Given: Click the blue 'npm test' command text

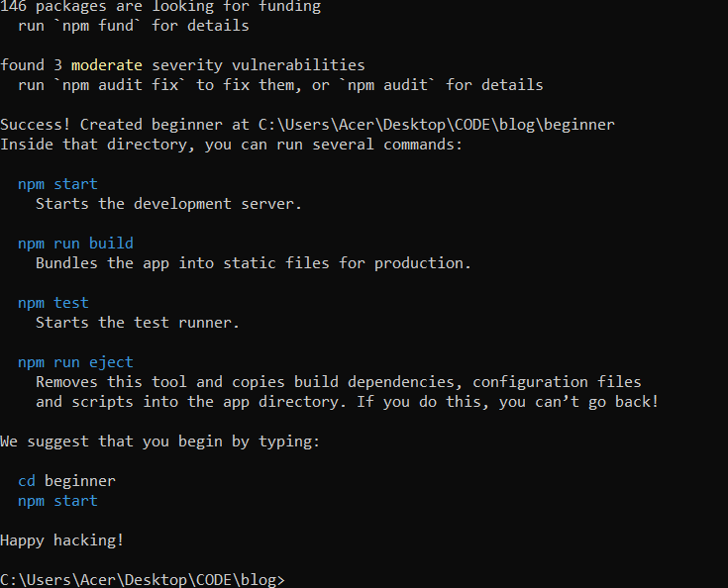Looking at the screenshot, I should [53, 303].
